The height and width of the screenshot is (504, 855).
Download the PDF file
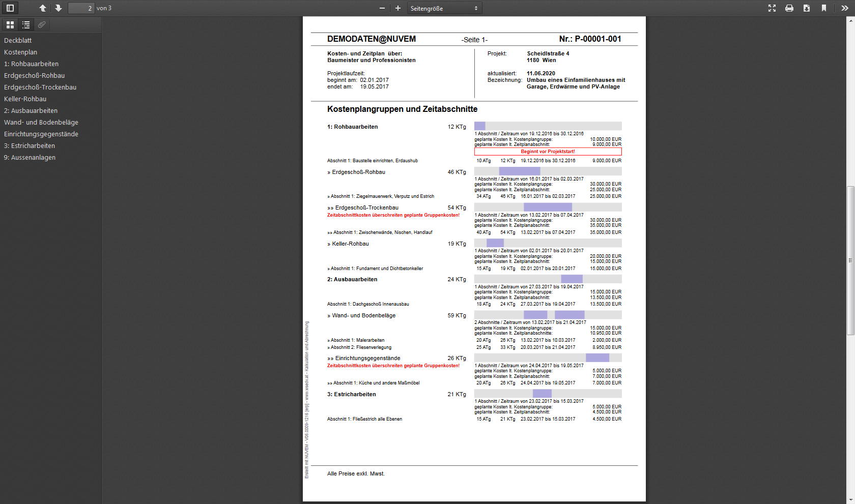807,8
